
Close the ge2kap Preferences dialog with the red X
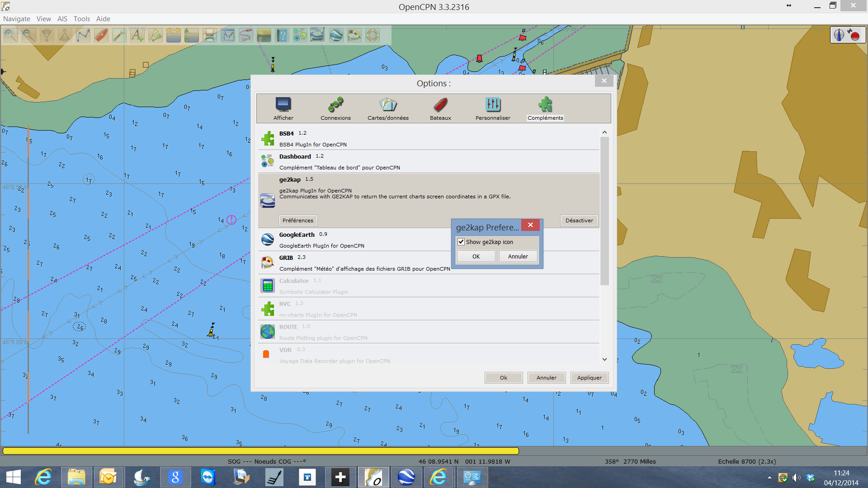530,225
